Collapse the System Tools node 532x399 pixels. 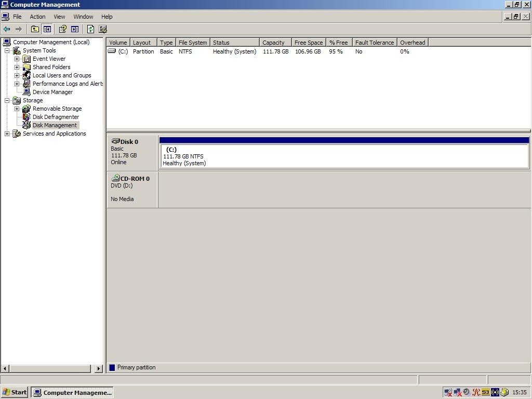[7, 50]
